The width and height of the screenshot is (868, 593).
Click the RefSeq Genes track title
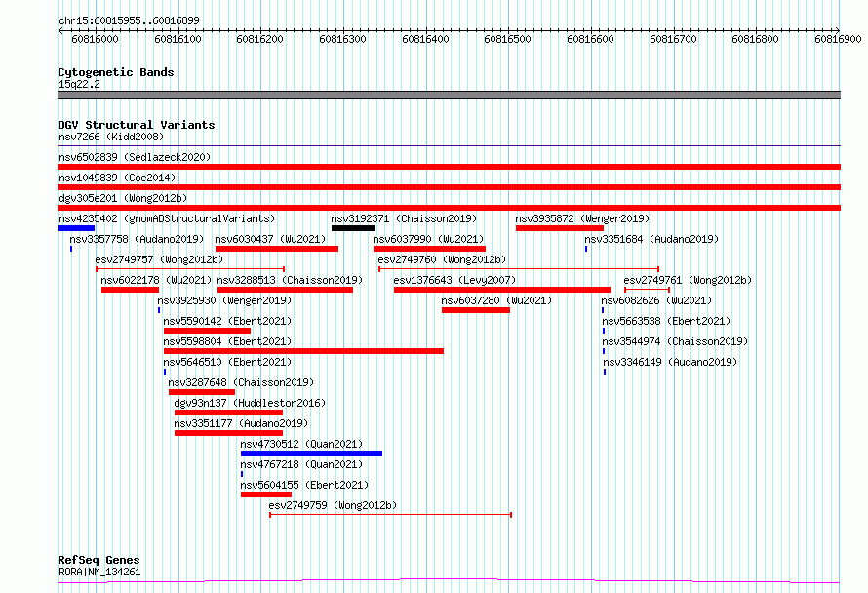[x=99, y=560]
